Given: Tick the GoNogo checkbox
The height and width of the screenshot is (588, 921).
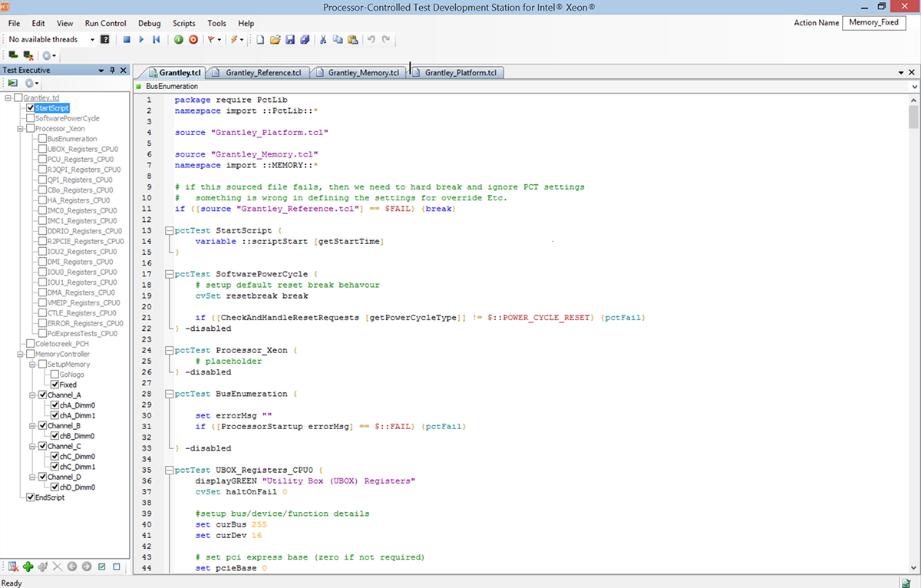Looking at the screenshot, I should (54, 375).
